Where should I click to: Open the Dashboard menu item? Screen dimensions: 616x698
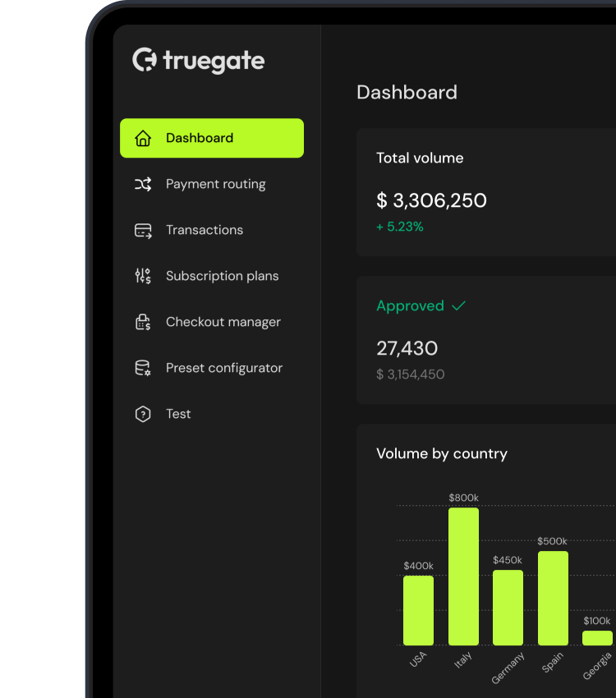pyautogui.click(x=212, y=138)
